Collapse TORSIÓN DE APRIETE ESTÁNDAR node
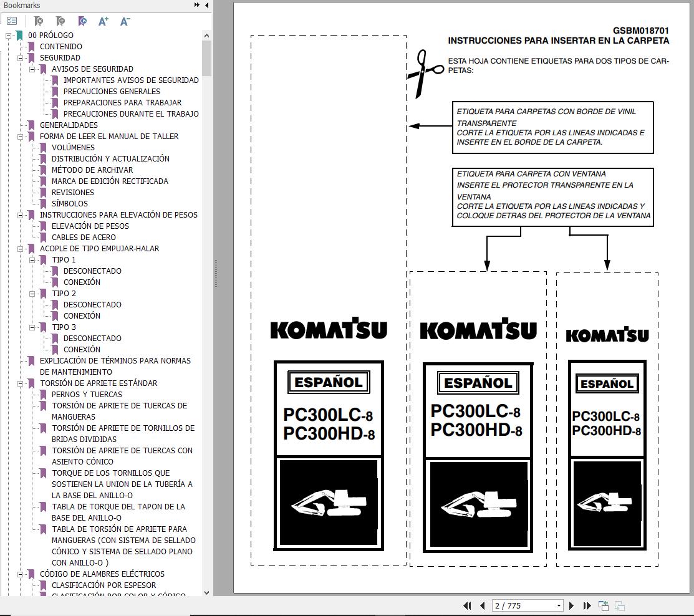 click(20, 383)
